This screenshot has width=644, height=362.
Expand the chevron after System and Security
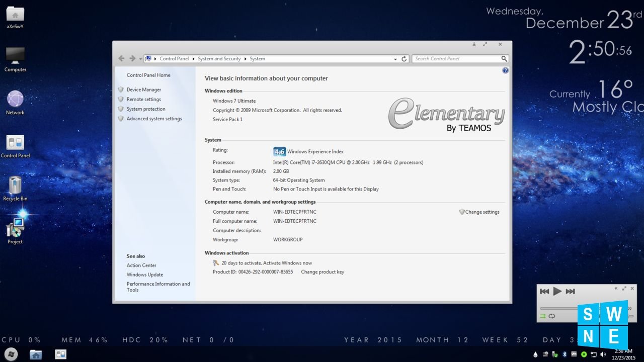point(246,59)
